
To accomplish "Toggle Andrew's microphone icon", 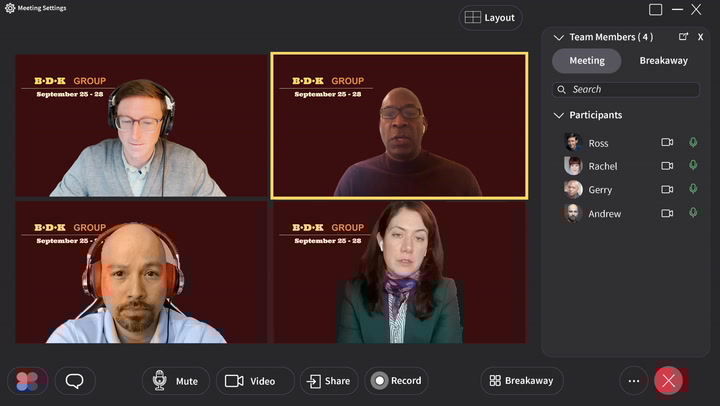I will click(x=693, y=213).
